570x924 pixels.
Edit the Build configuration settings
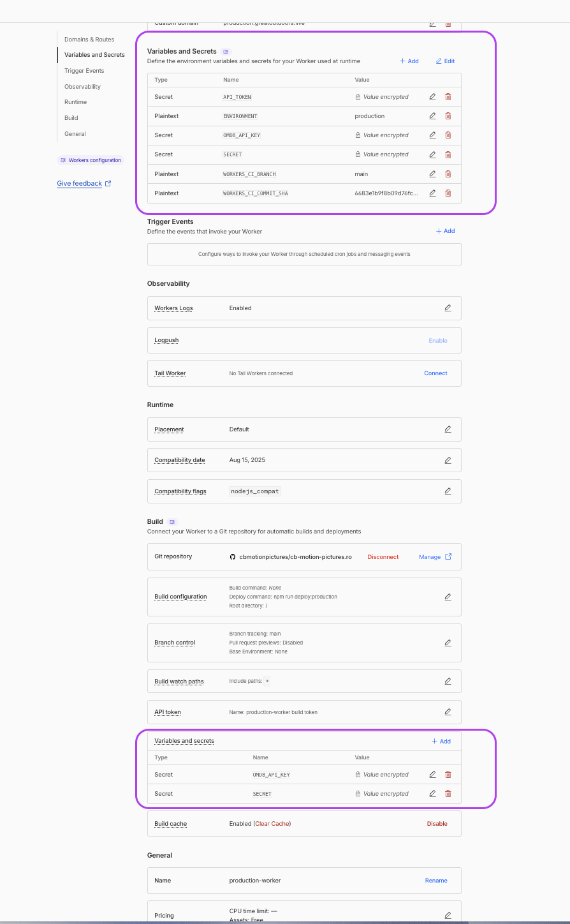pyautogui.click(x=448, y=597)
